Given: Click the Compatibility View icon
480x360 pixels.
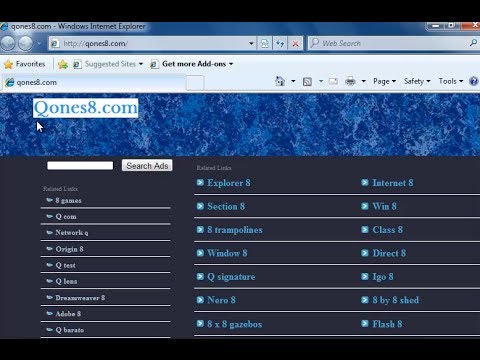Looking at the screenshot, I should [265, 44].
